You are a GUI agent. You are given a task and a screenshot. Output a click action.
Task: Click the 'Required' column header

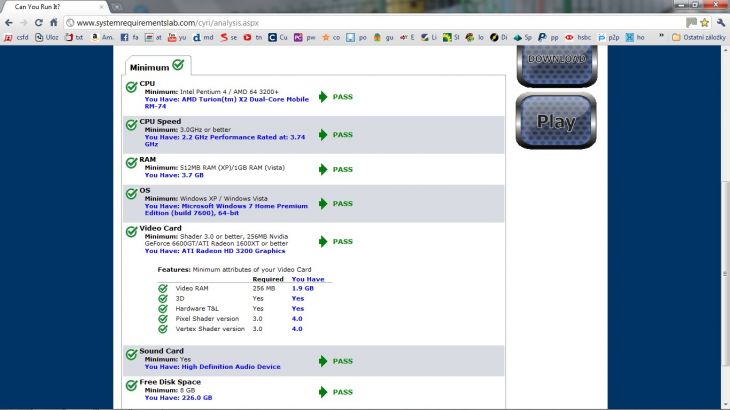click(268, 279)
